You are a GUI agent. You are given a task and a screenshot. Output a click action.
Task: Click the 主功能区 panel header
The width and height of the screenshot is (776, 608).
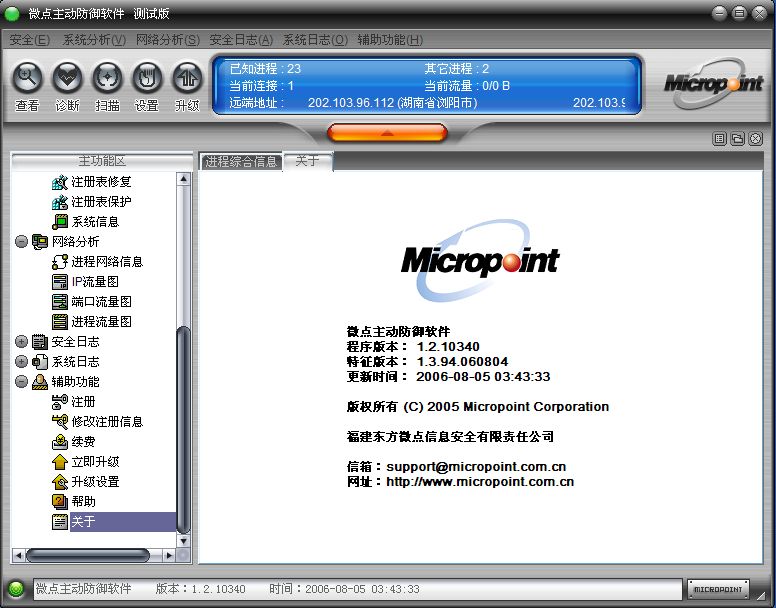(101, 161)
